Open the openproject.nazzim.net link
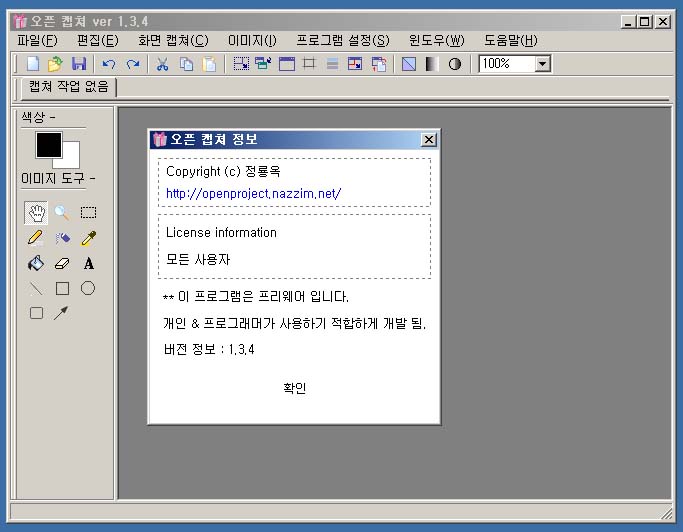Viewport: 683px width, 532px height. pos(254,193)
